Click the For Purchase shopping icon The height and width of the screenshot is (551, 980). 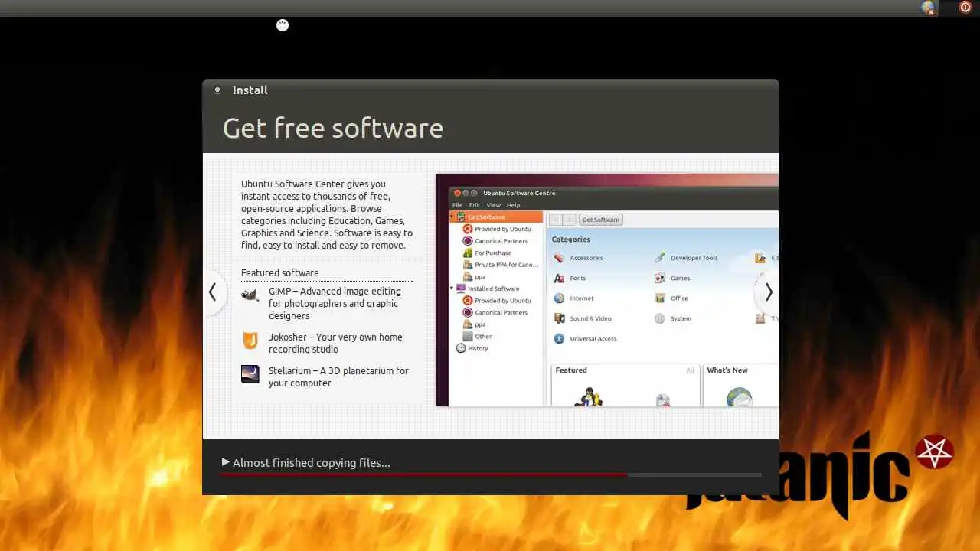(x=468, y=253)
